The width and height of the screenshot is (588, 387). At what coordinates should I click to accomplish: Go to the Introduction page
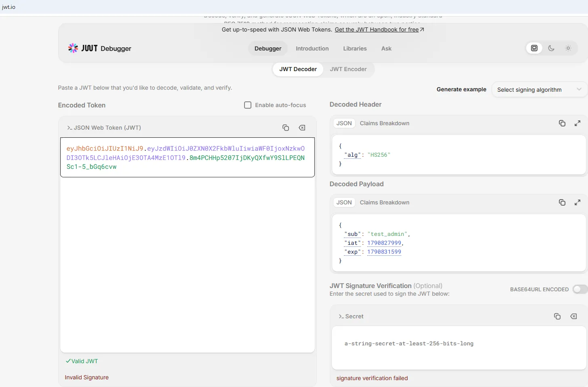pos(312,48)
